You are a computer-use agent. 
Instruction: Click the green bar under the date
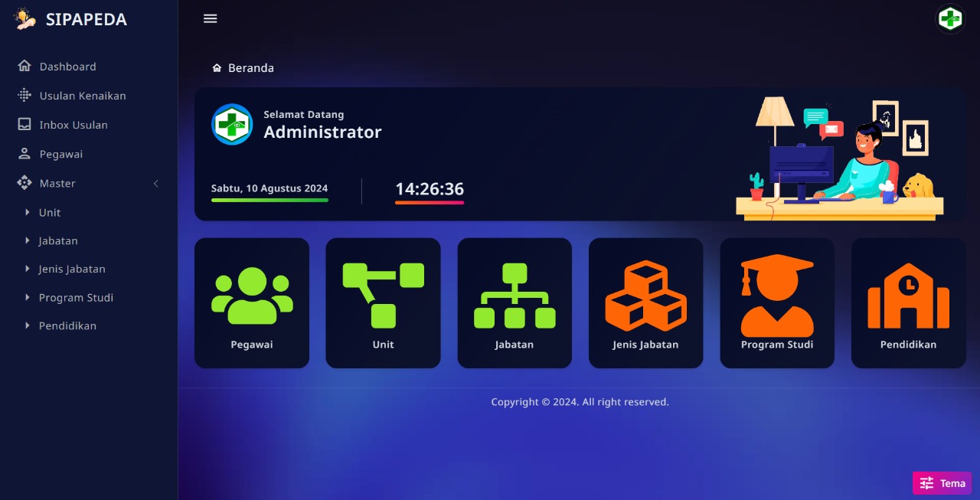269,201
